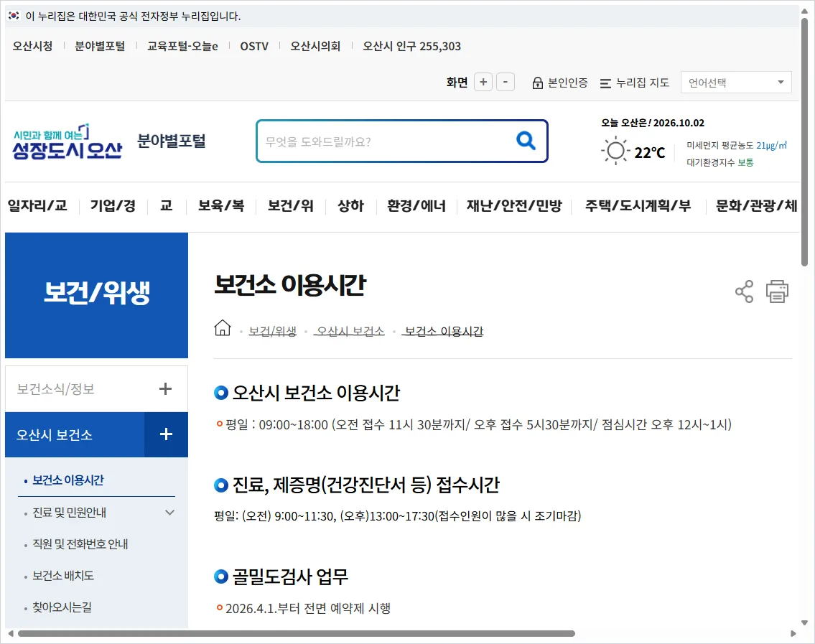Click 미세먼지 평균농도 21㎍/㎥ text

tap(737, 146)
